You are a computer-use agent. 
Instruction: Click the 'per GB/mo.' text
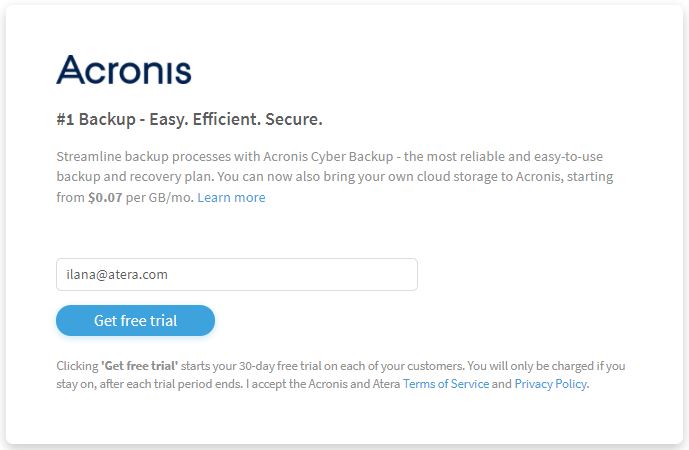160,197
